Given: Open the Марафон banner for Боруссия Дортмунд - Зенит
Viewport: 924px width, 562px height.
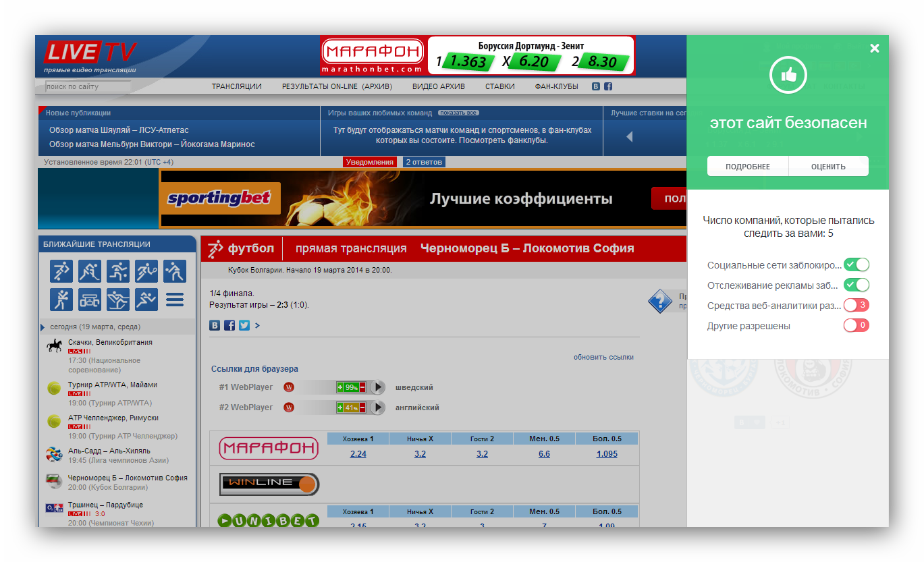Looking at the screenshot, I should 477,55.
